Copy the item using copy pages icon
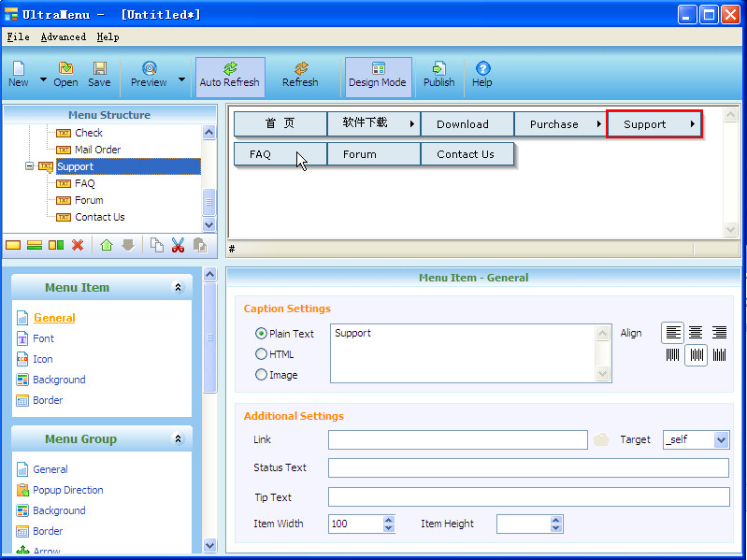 (x=157, y=245)
